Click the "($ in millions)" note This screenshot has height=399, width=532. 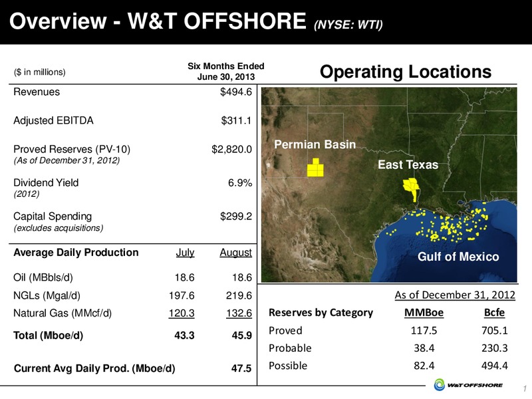coord(40,72)
